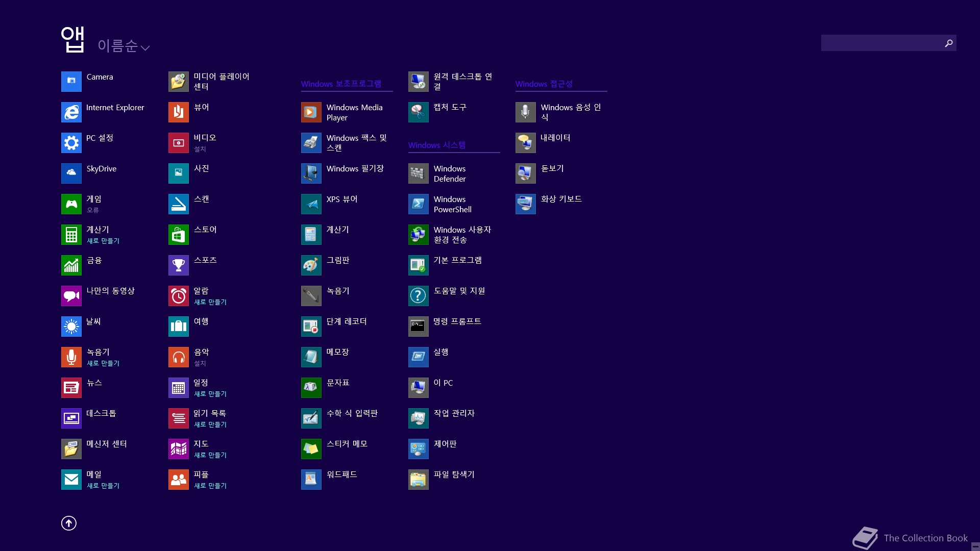Click the 단계 레코더 label
Image resolution: width=980 pixels, height=551 pixels.
[x=347, y=321]
